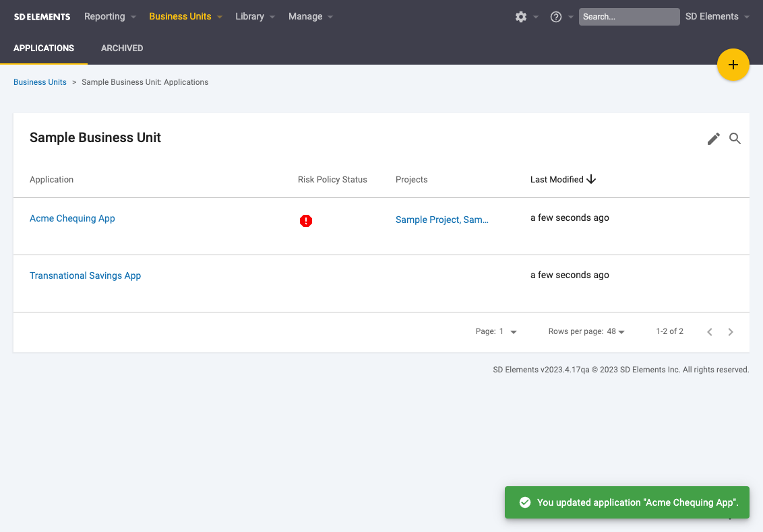Screen dimensions: 763x532
Task: Click the SD Elements v2023.4.17qa footer text
Action: [x=621, y=370]
